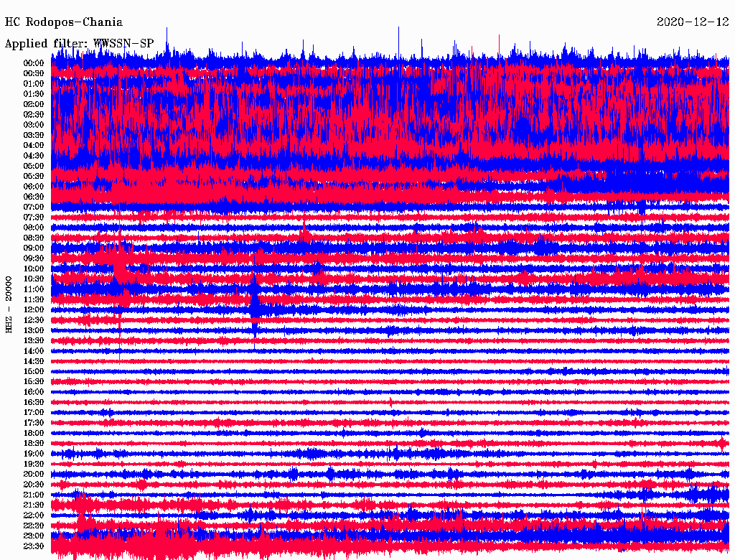This screenshot has height=560, width=735.
Task: Click the 22:00 trace time label
Action: coord(34,515)
